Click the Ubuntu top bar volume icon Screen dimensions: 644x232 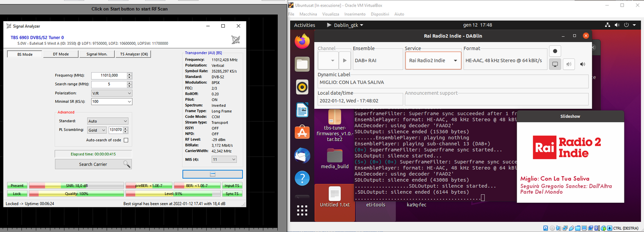[617, 25]
